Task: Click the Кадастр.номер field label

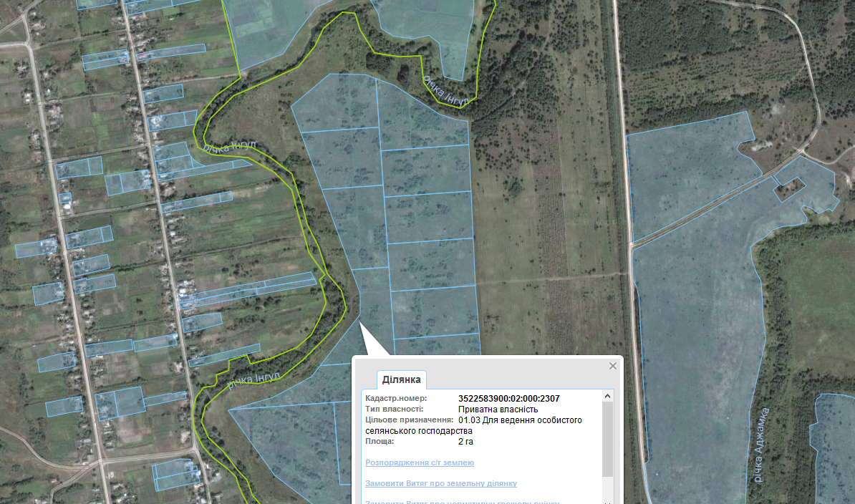Action: pyautogui.click(x=396, y=398)
